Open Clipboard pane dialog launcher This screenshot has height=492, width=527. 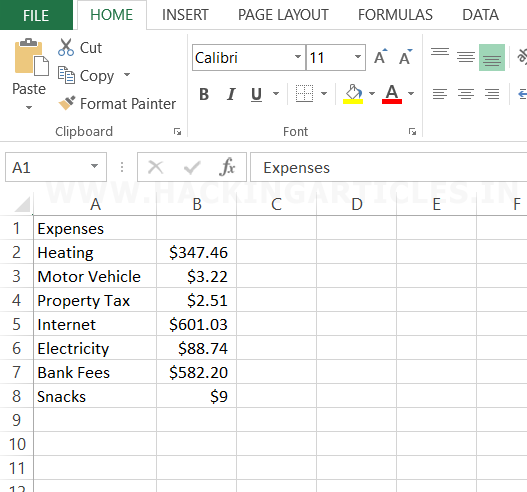177,131
